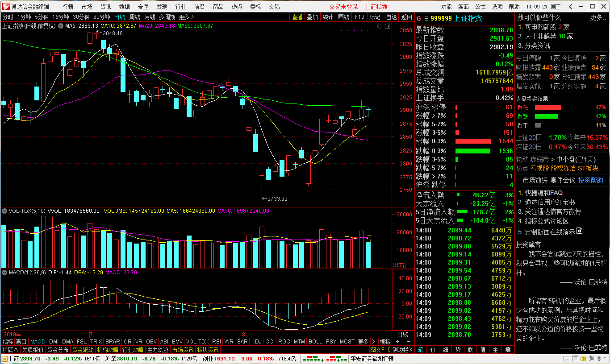Select the 价 tab in bottom right panel
Viewport: 610px width, 364px height.
(x=433, y=350)
